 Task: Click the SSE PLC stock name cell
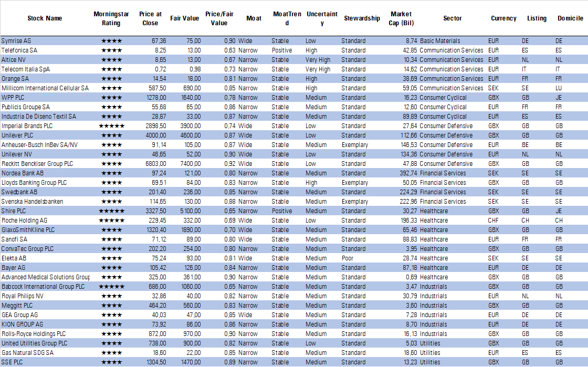[x=12, y=362]
